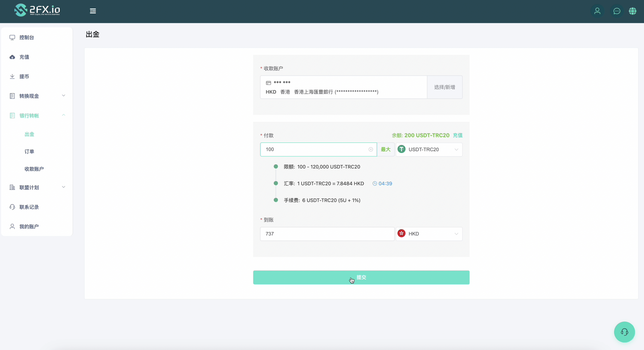Open the chat messages icon
This screenshot has width=644, height=350.
616,11
